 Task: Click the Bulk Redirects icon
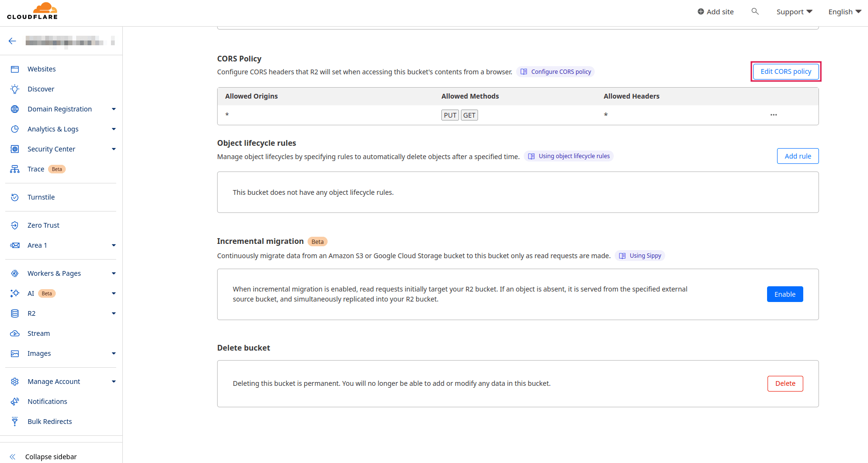point(15,422)
